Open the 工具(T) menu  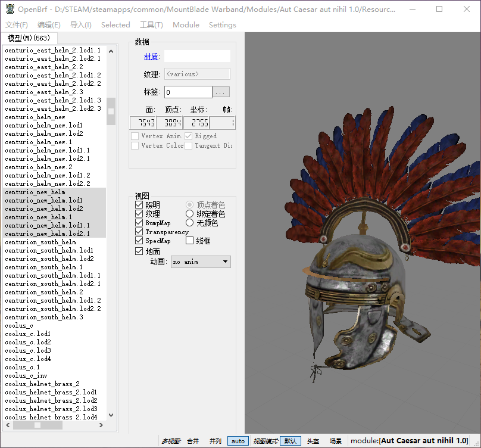pyautogui.click(x=152, y=25)
